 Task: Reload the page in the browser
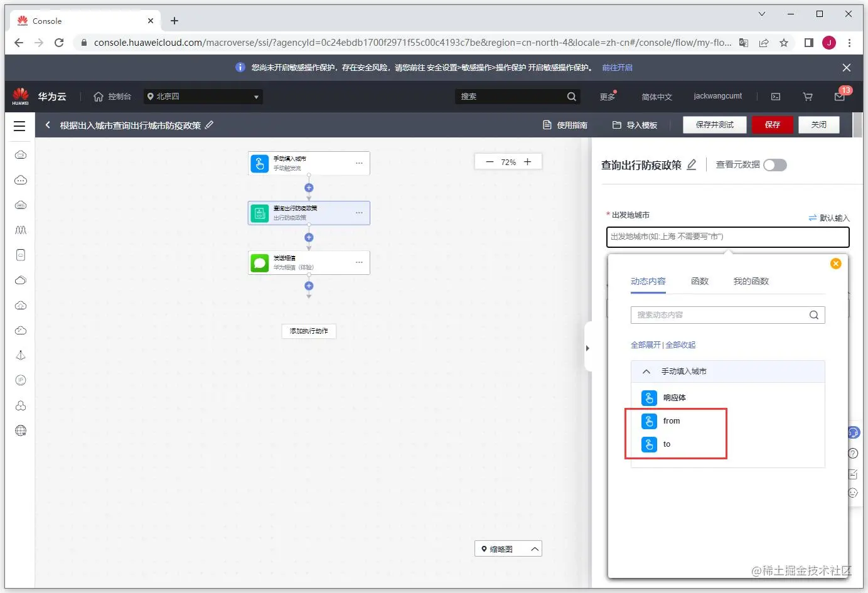click(x=59, y=43)
